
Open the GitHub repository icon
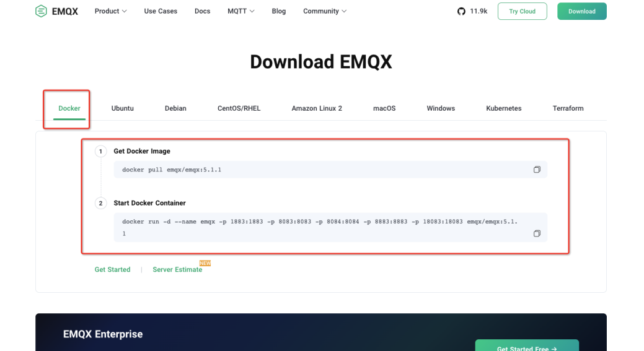click(x=461, y=11)
